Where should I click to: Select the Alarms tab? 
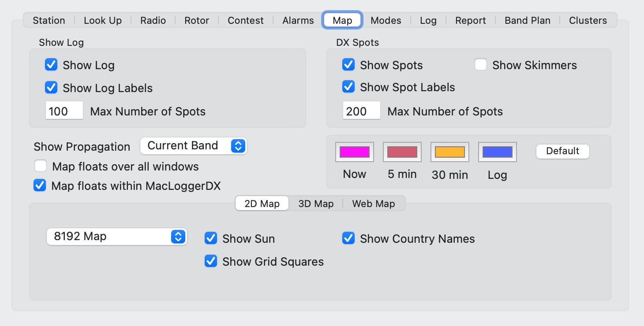[x=298, y=20]
